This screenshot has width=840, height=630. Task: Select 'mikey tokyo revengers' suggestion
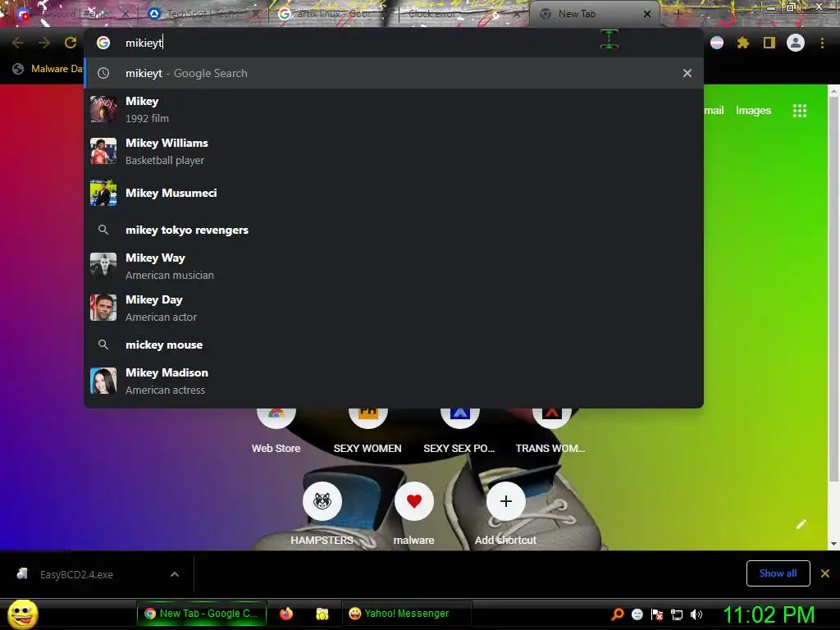click(394, 230)
